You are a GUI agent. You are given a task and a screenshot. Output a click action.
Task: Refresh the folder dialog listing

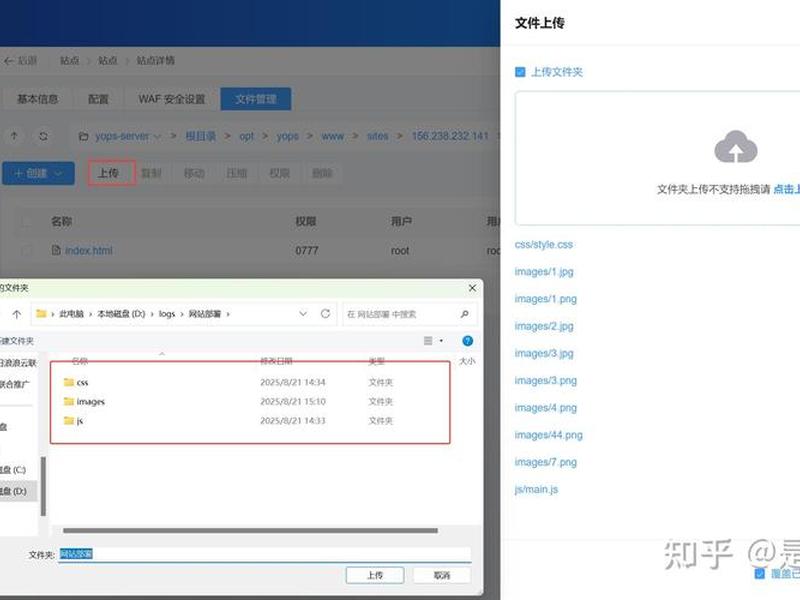click(325, 314)
